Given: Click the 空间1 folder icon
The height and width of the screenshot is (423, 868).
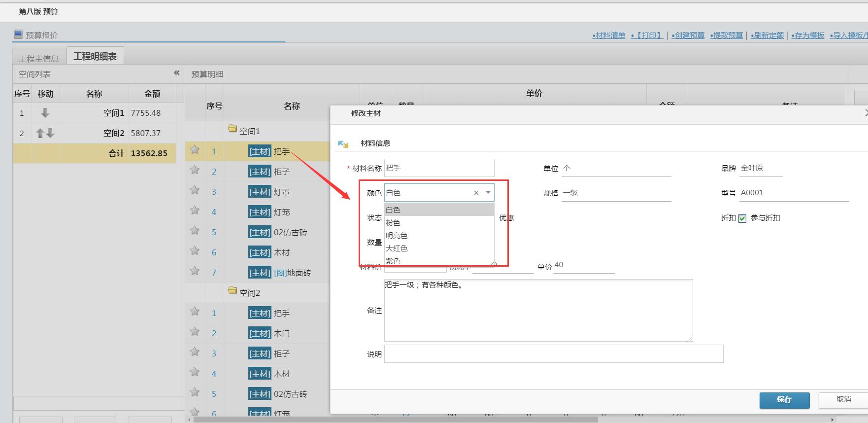Looking at the screenshot, I should (x=233, y=129).
